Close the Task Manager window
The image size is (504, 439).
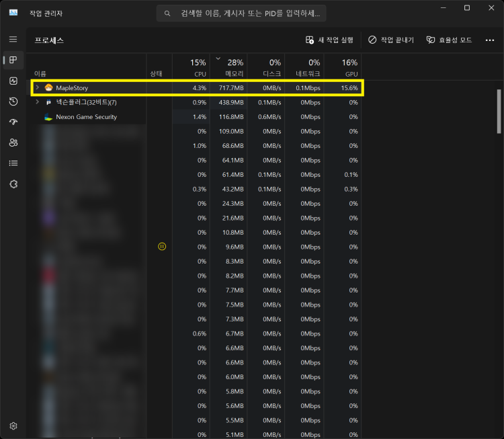[491, 7]
